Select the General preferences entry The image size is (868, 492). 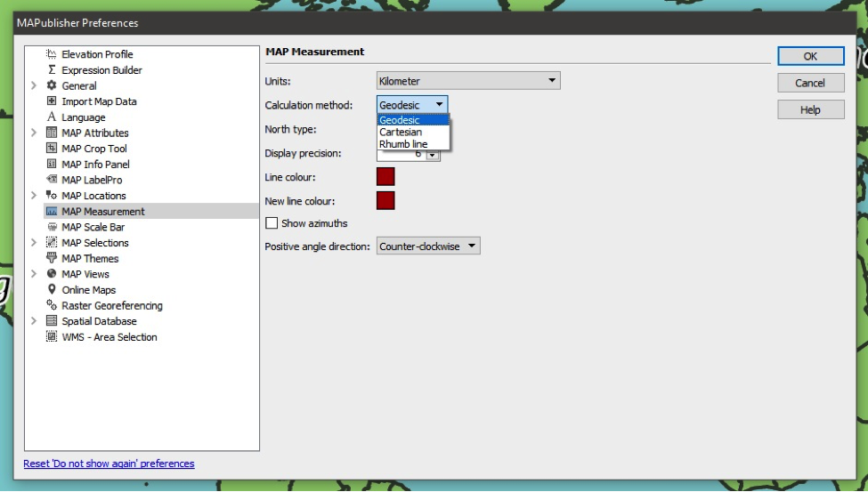tap(79, 85)
